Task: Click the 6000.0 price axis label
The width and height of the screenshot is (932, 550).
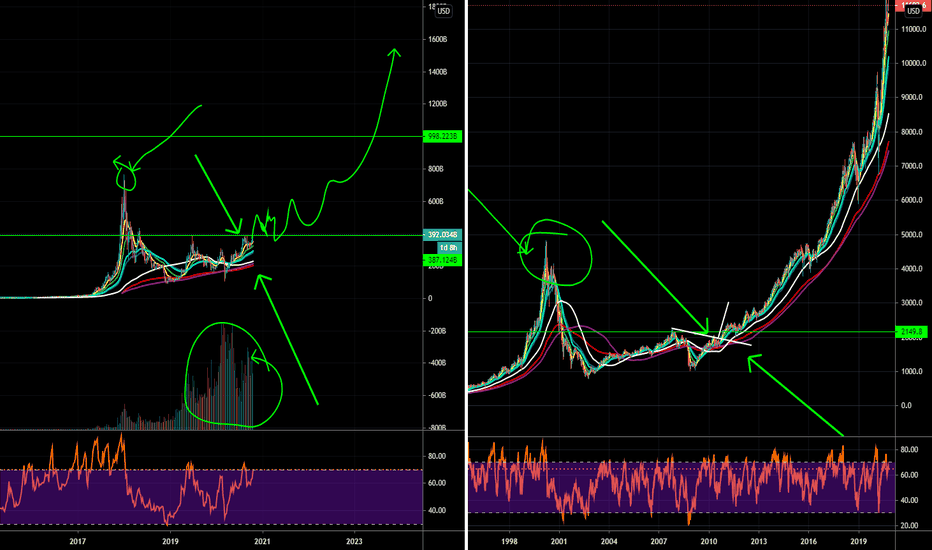Action: tap(912, 200)
